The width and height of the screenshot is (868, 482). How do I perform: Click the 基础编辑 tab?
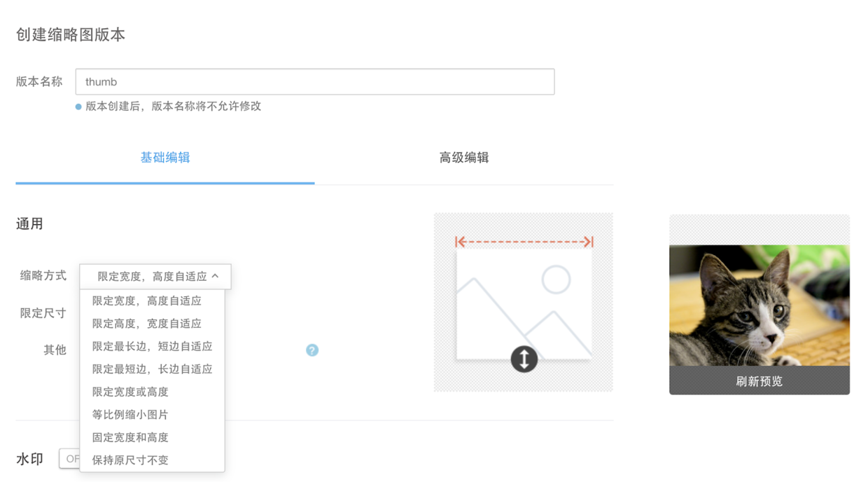(x=167, y=158)
